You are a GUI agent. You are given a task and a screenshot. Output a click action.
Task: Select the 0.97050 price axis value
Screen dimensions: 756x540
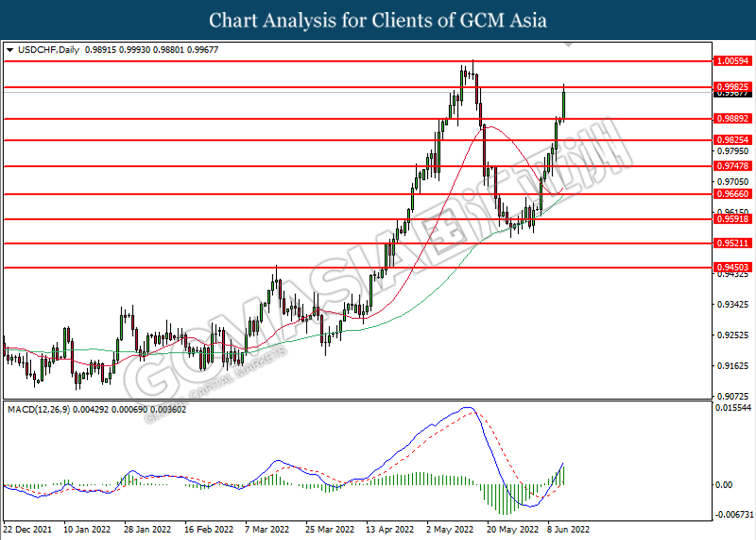[733, 182]
